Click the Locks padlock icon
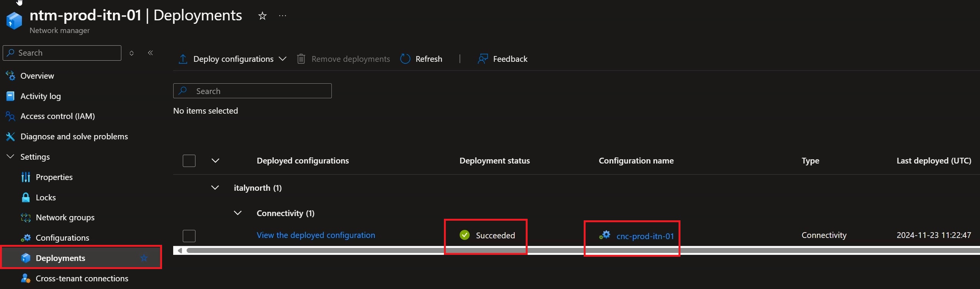The width and height of the screenshot is (980, 289). click(25, 197)
